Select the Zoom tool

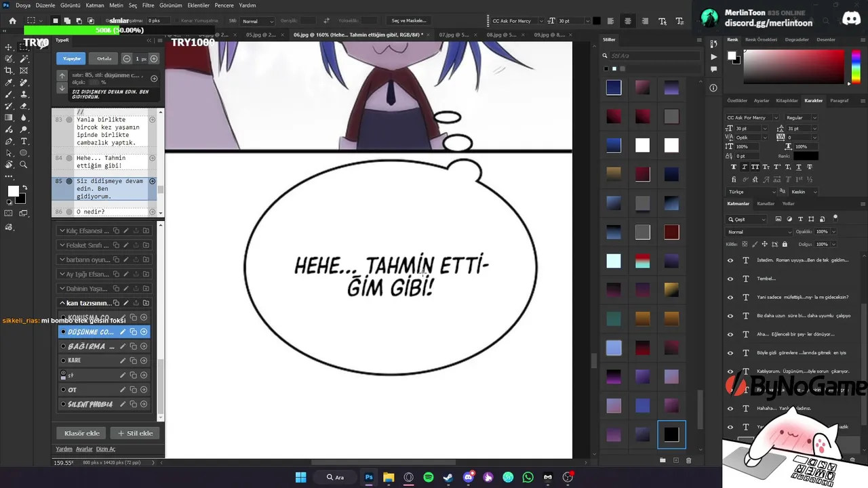click(x=24, y=165)
